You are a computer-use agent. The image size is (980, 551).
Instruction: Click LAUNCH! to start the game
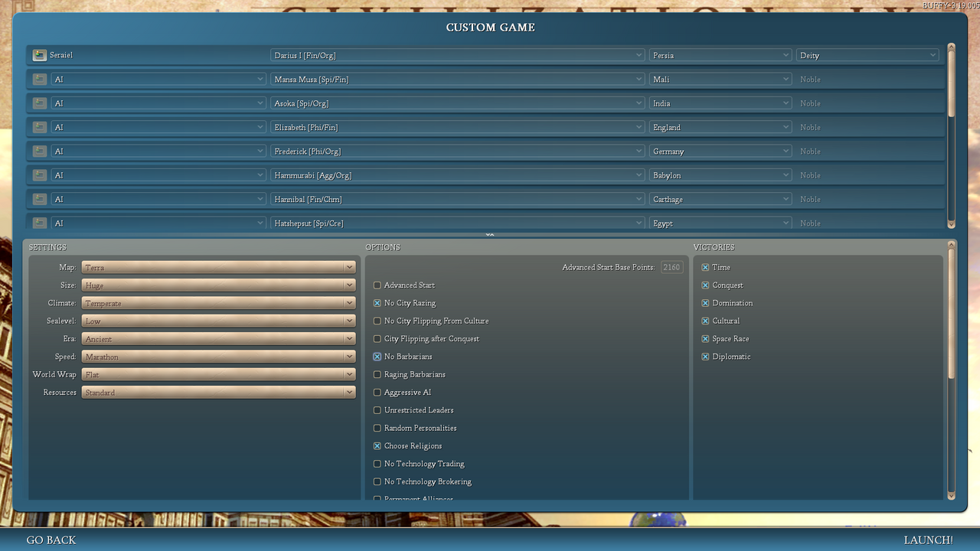coord(928,540)
